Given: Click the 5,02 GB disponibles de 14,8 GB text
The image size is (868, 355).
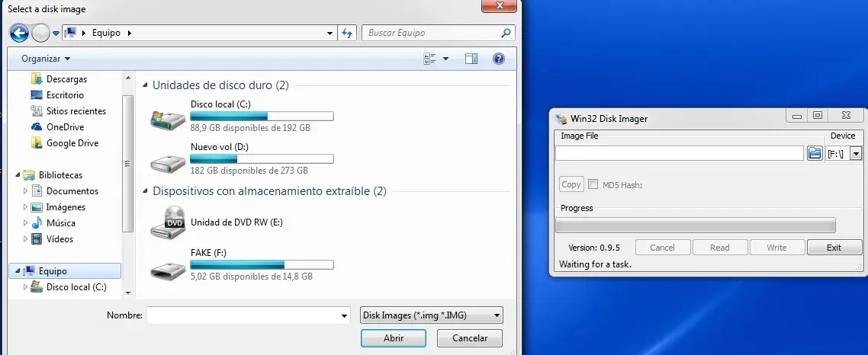Looking at the screenshot, I should (x=251, y=276).
